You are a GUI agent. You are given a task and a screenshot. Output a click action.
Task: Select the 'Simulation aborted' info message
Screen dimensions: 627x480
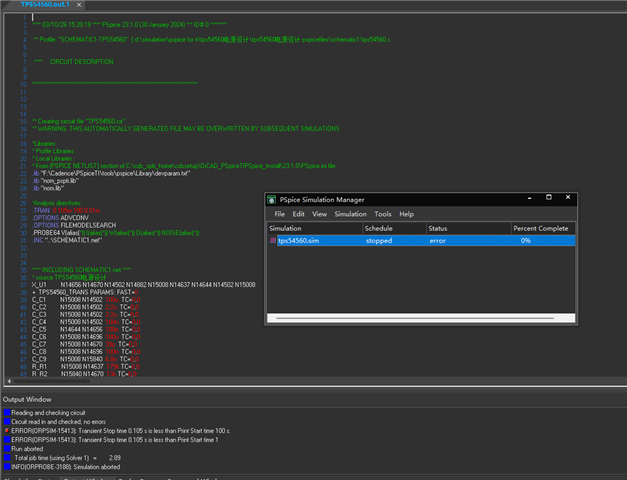[x=65, y=467]
